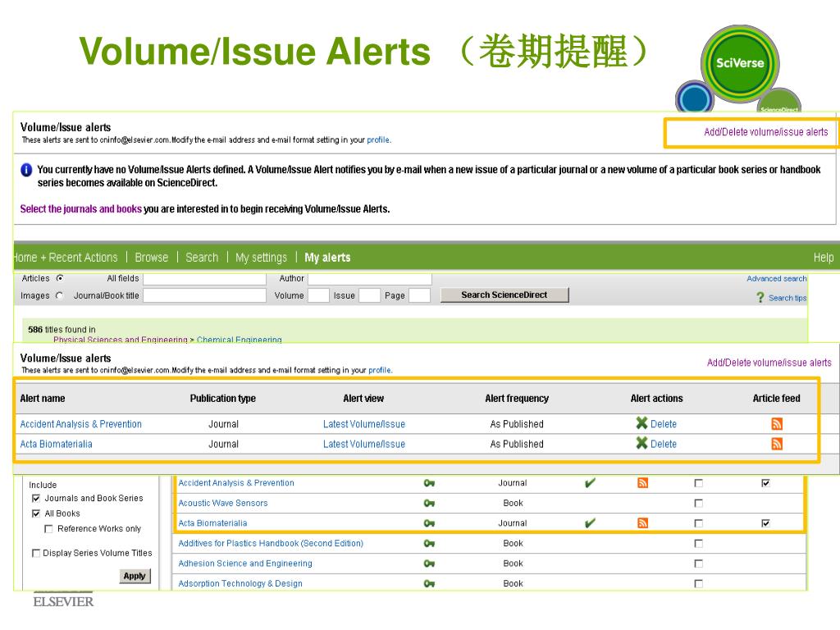Click the Page input box
This screenshot has height=630, width=840.
tap(419, 295)
